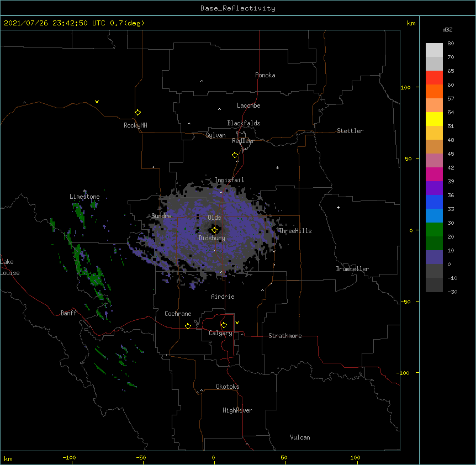The image size is (476, 465).
Task: Click the asterisk marker above Limestone
Action: pyautogui.click(x=85, y=191)
